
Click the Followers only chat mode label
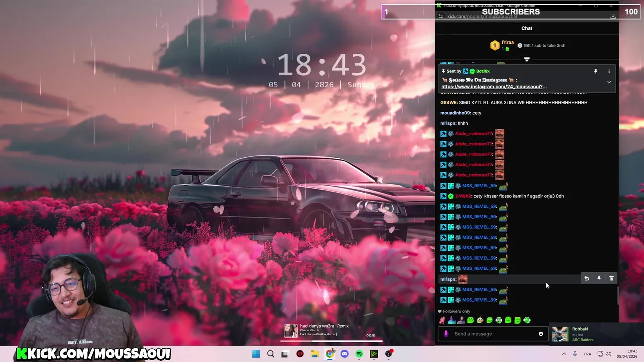[454, 312]
